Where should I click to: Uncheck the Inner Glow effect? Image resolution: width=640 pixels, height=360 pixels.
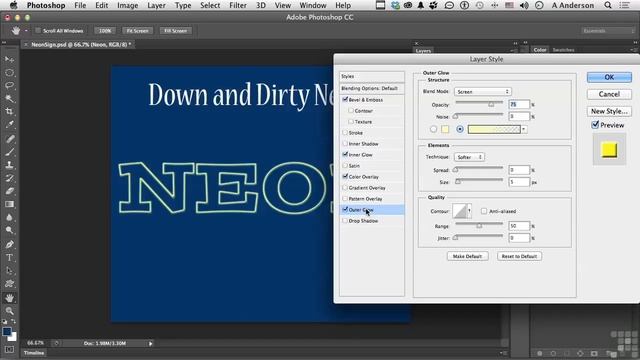point(345,154)
